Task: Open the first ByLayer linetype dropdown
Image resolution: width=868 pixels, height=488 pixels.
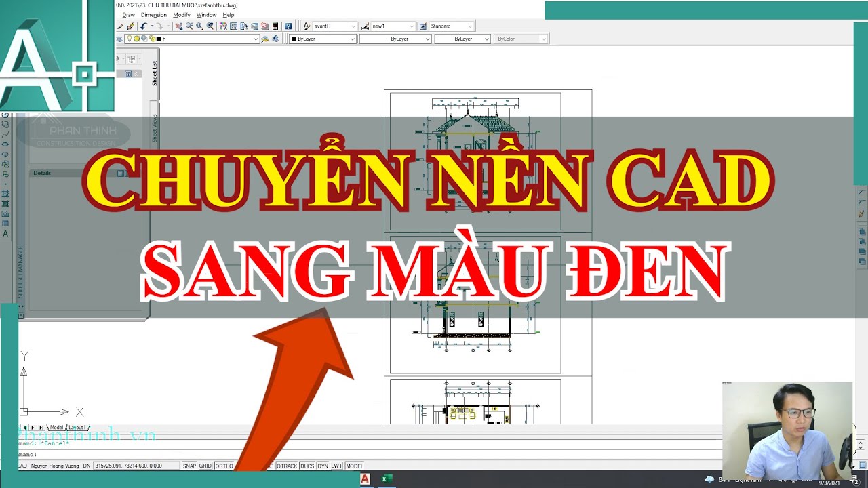Action: (395, 39)
